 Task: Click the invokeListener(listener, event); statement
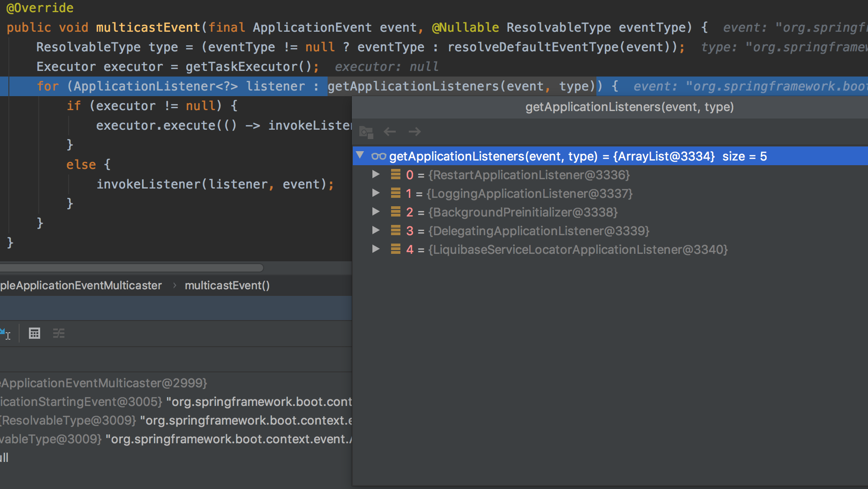tap(215, 184)
